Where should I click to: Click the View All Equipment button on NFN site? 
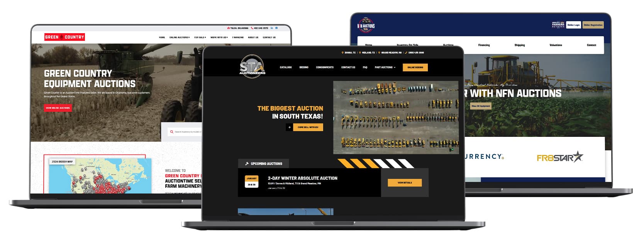pos(480,106)
